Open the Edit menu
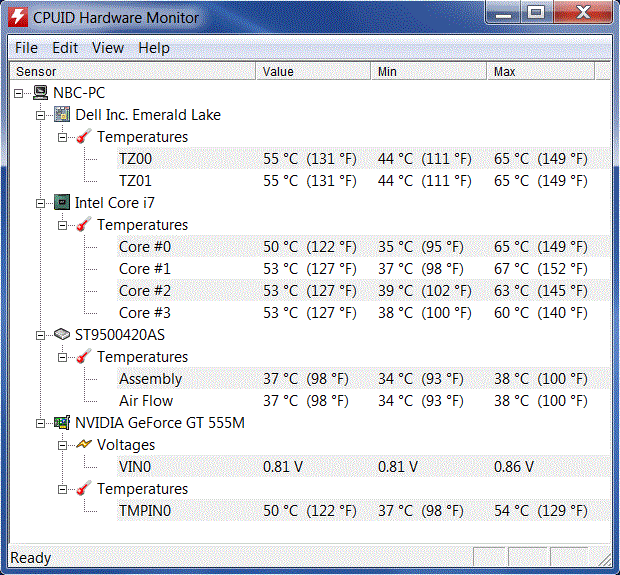The height and width of the screenshot is (575, 620). pyautogui.click(x=65, y=48)
